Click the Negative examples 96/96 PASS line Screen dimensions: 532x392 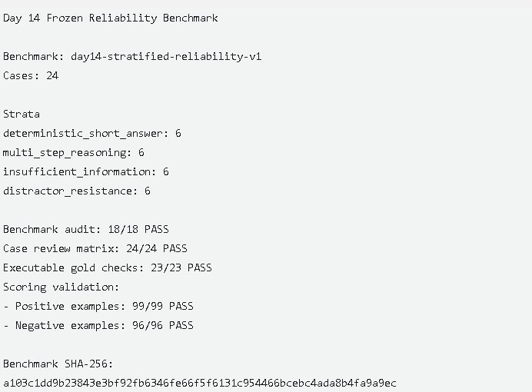coord(98,326)
